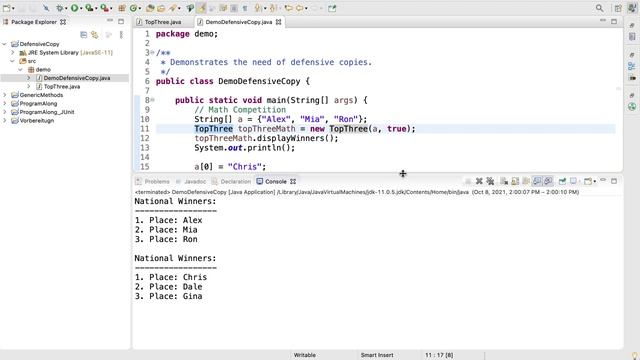
Task: Select DemoDefensiveCopy.java in Package Explorer
Action: [x=77, y=78]
